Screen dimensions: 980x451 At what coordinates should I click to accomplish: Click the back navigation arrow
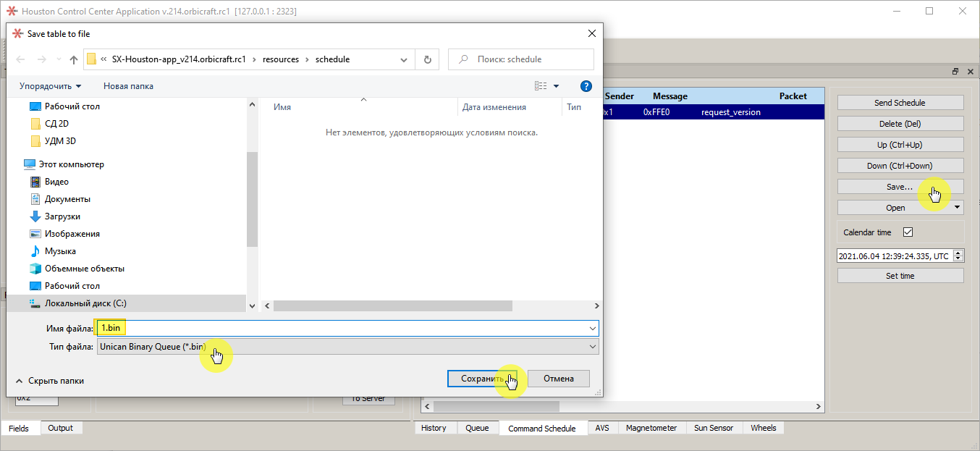(22, 60)
